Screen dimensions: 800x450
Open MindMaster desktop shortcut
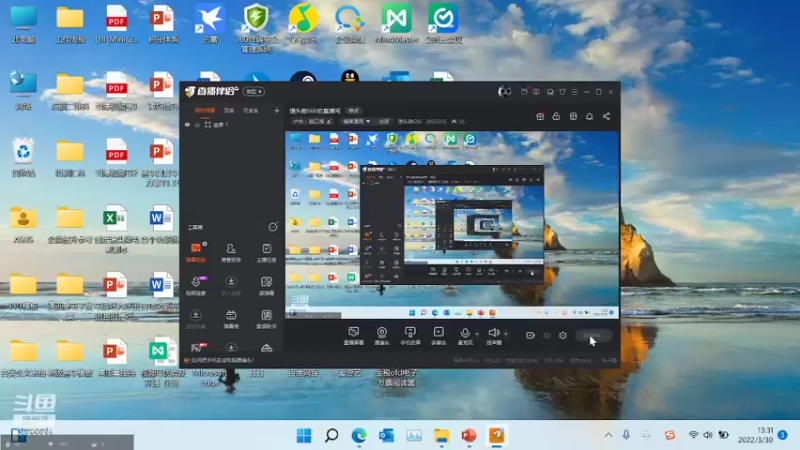(x=396, y=24)
